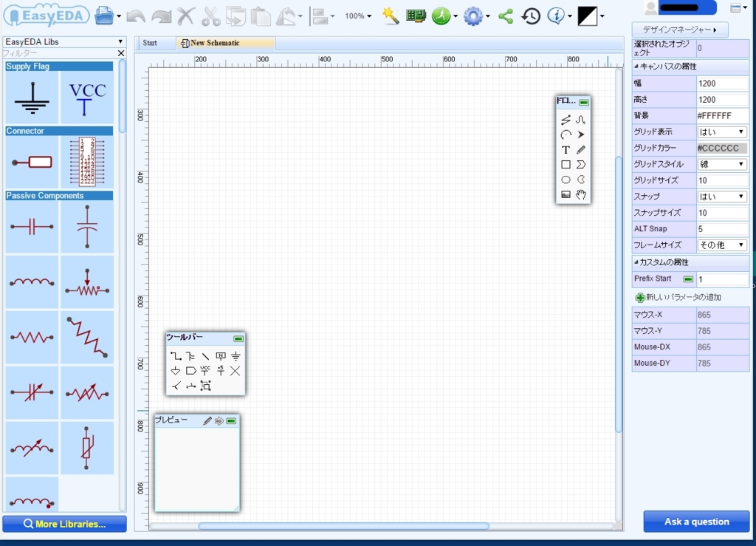This screenshot has height=546, width=756.
Task: Collapse the カスタムの属性 section
Action: pyautogui.click(x=636, y=262)
